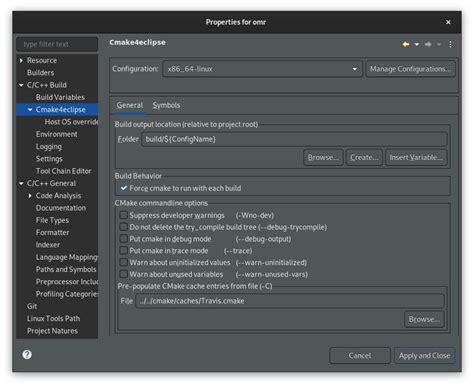Check Warn about uninitialized values
Screen dimensions: 474x386
pyautogui.click(x=124, y=262)
